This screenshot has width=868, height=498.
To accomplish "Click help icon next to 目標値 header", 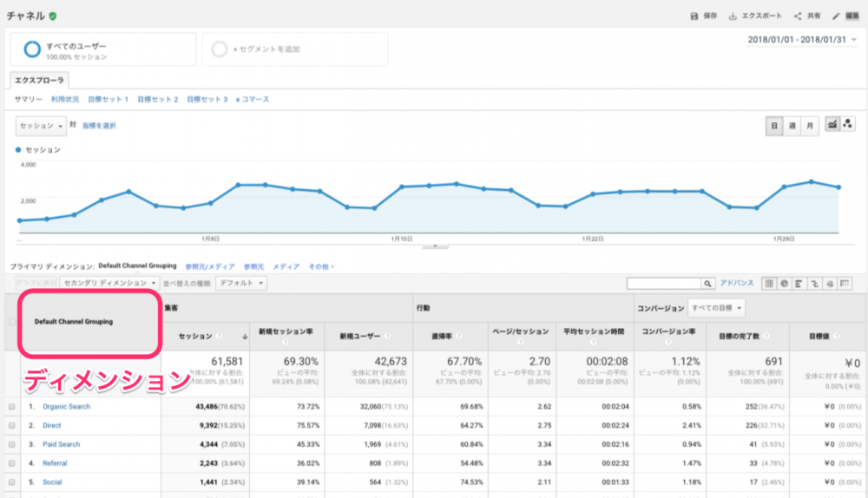I will (x=836, y=336).
